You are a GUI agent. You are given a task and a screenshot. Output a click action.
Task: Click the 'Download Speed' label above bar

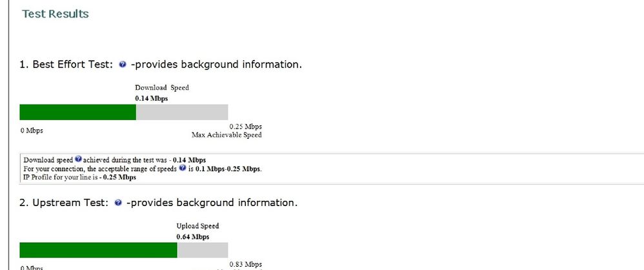point(162,88)
